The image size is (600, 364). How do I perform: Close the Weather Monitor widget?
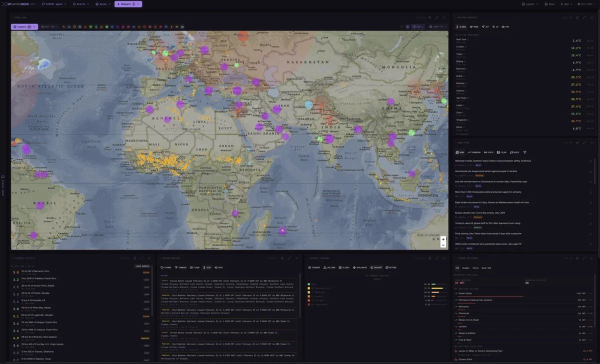click(591, 17)
